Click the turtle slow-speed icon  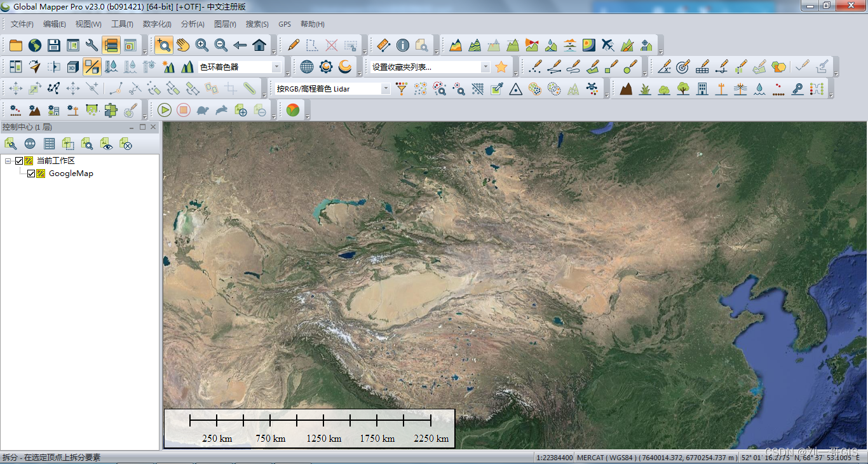pos(203,111)
